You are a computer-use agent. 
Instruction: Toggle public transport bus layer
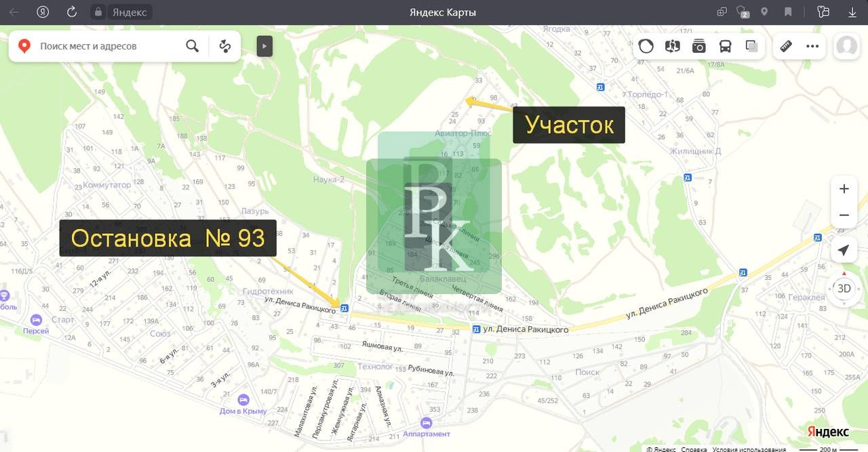pos(726,46)
